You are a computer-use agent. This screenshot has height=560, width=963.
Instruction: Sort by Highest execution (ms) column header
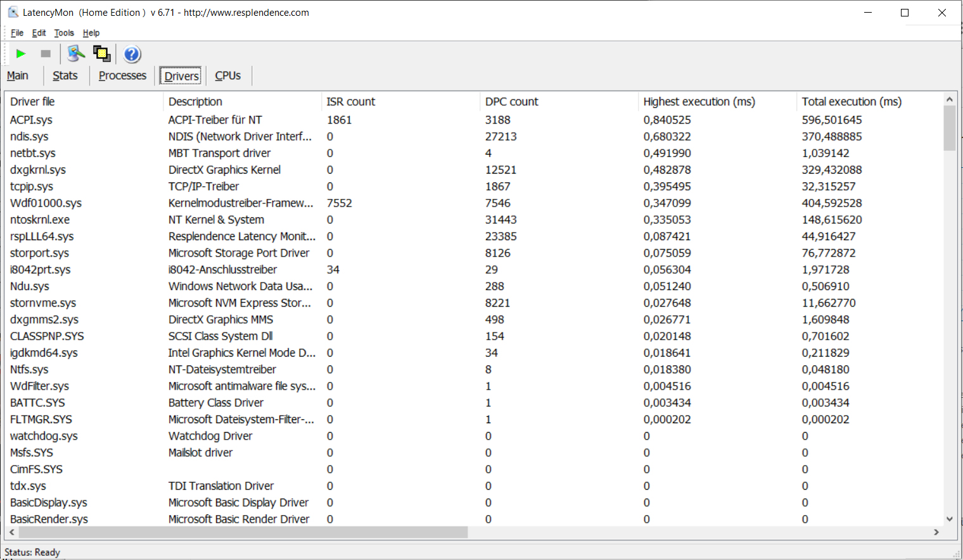(699, 101)
